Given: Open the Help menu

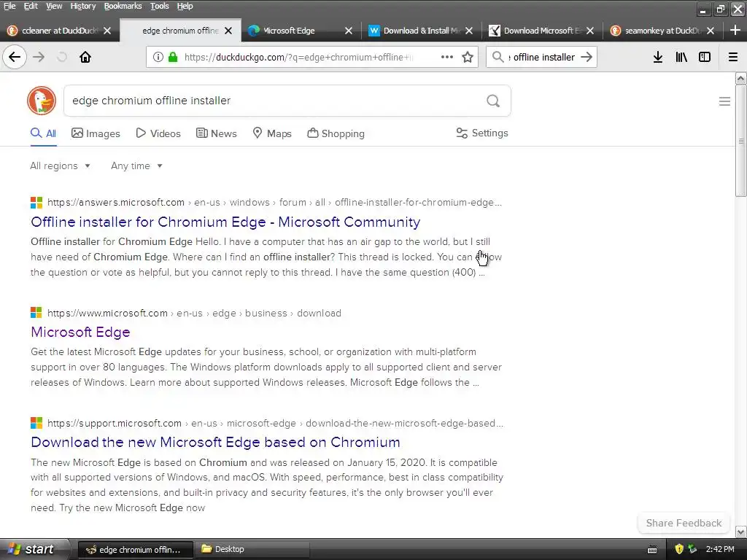Looking at the screenshot, I should pos(185,6).
